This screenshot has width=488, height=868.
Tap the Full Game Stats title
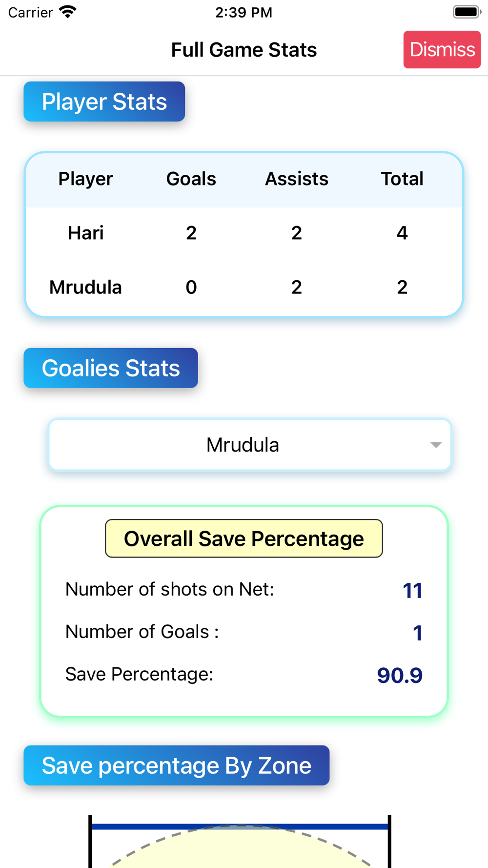pos(244,50)
